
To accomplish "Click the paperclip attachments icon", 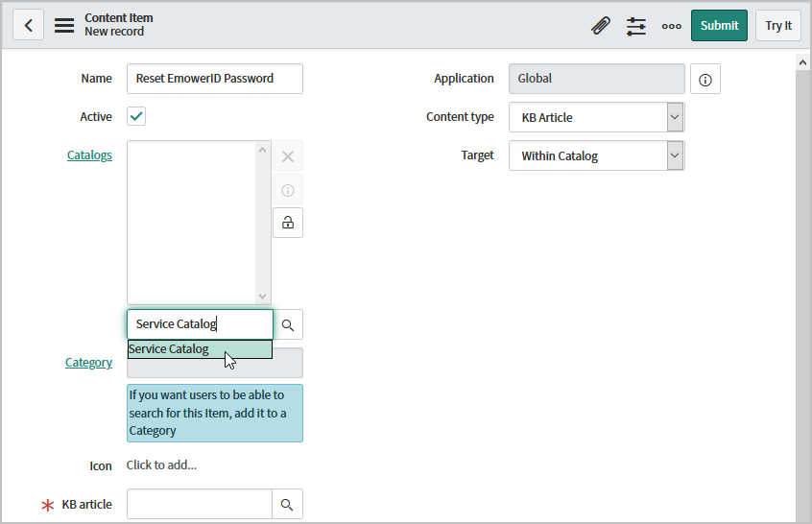I will [x=601, y=26].
